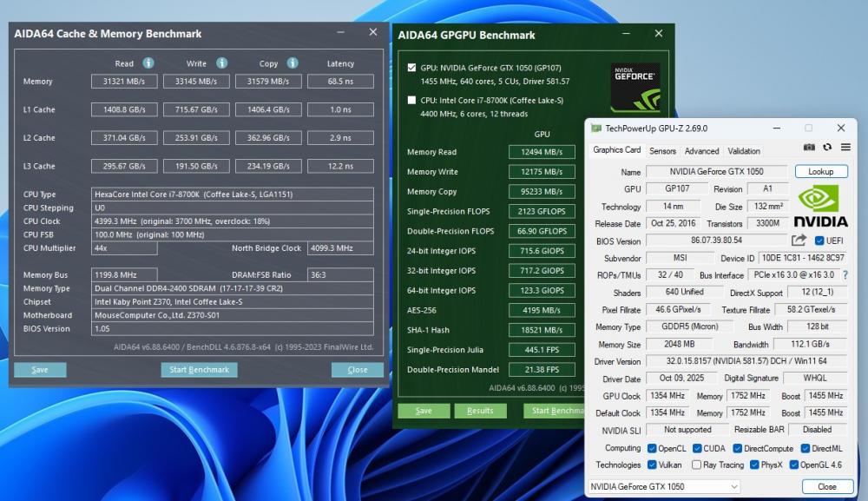Image resolution: width=868 pixels, height=501 pixels.
Task: Select the Graphics Card tab in GPU-Z
Action: (x=616, y=150)
